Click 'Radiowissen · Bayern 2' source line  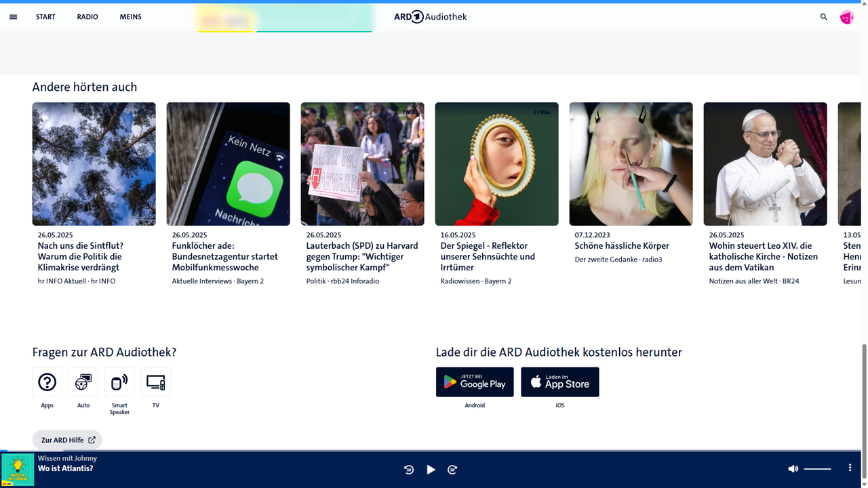(x=476, y=281)
